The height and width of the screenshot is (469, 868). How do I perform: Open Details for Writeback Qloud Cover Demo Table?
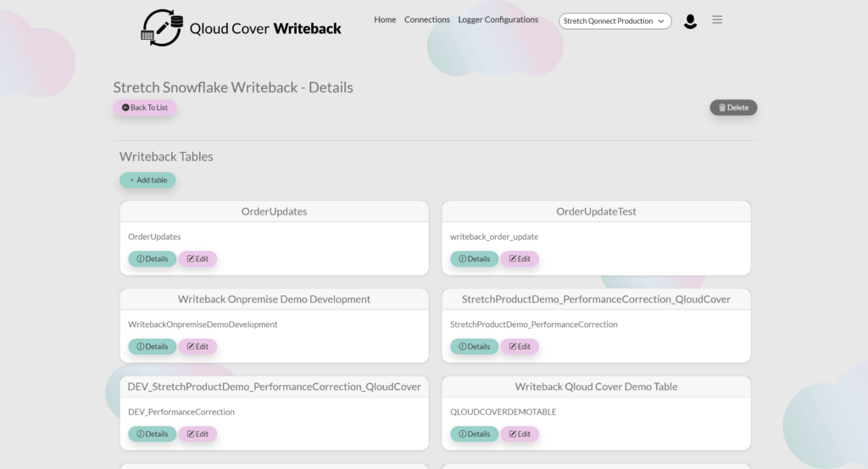[475, 434]
